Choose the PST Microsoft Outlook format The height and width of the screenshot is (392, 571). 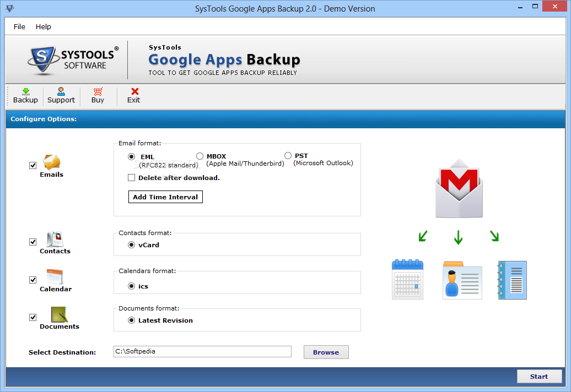click(x=288, y=156)
